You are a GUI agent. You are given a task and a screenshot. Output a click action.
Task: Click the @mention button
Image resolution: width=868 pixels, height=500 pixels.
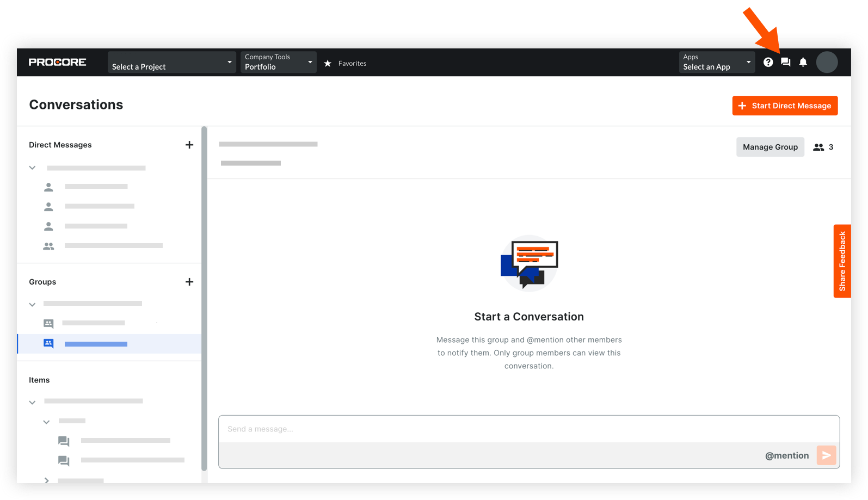click(786, 455)
